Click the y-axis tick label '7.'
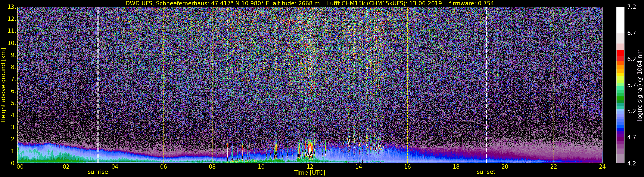Viewport: 644px width, 177px height. 13,79
